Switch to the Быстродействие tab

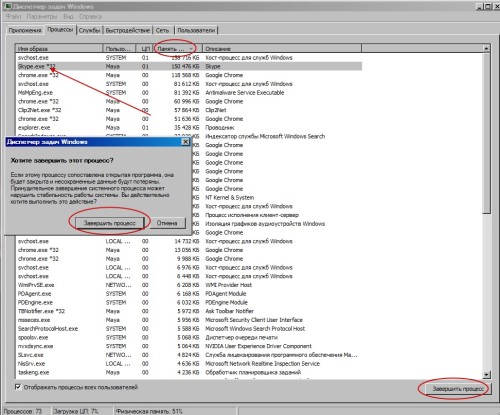click(128, 30)
